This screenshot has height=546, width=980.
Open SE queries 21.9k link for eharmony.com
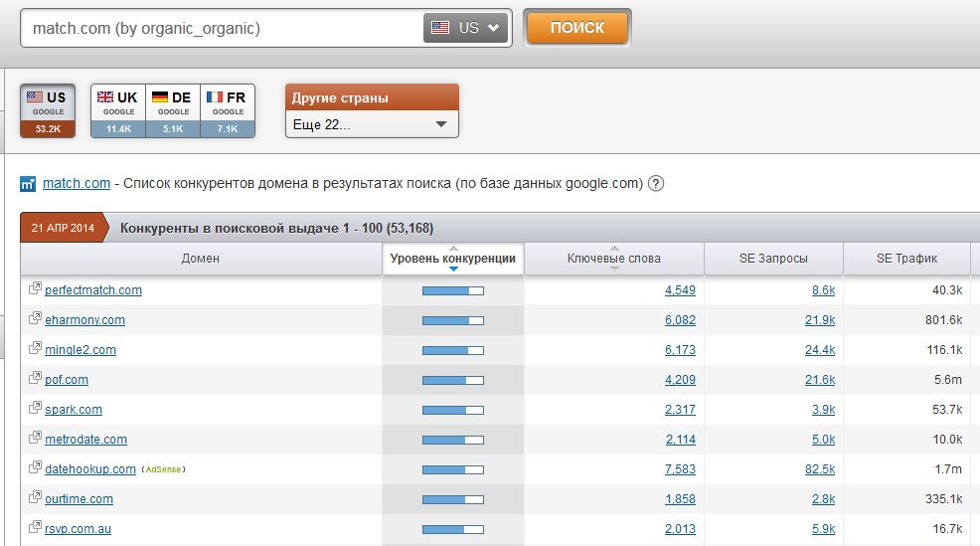820,319
